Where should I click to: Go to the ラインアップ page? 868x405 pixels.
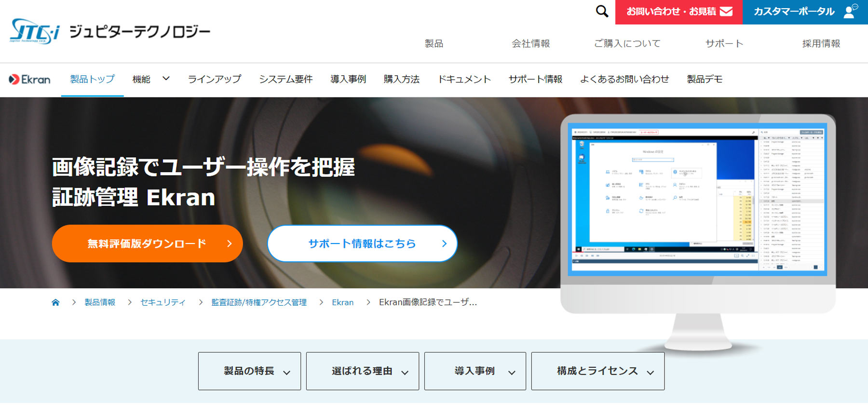click(215, 79)
